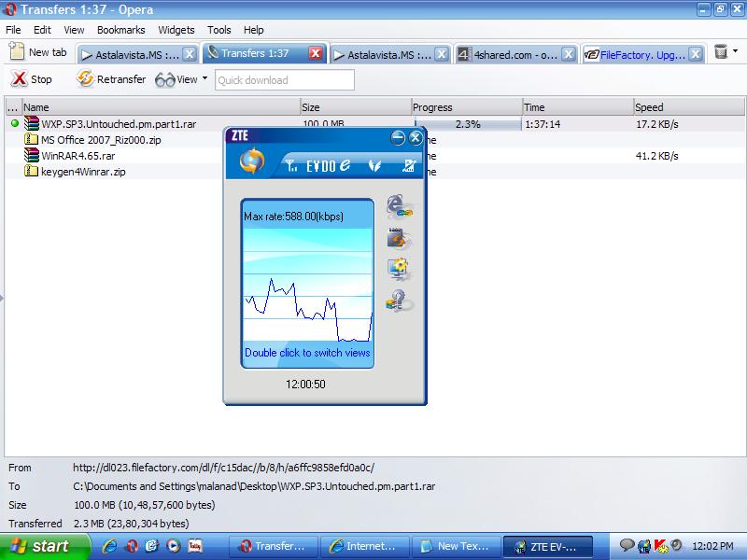Screen dimensions: 747x560
Task: Open the Edit menu
Action: [42, 30]
